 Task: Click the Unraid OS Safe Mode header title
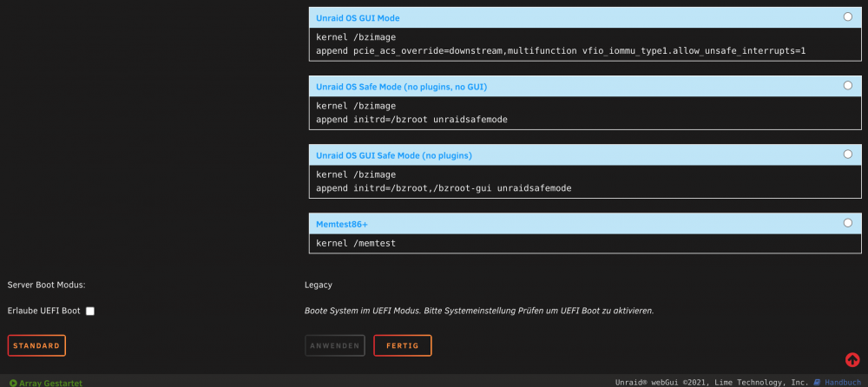coord(401,87)
